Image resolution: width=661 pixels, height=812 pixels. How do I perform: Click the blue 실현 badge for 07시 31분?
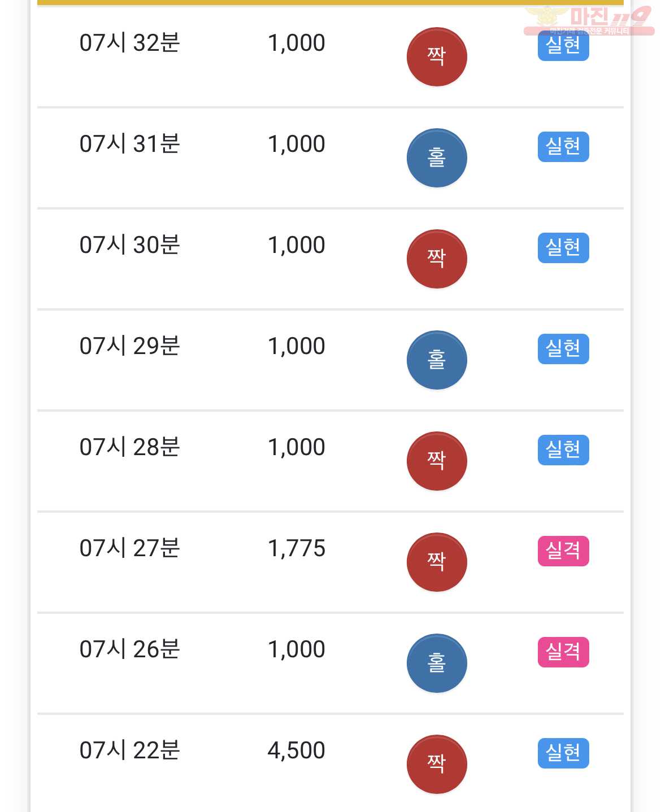coord(563,147)
